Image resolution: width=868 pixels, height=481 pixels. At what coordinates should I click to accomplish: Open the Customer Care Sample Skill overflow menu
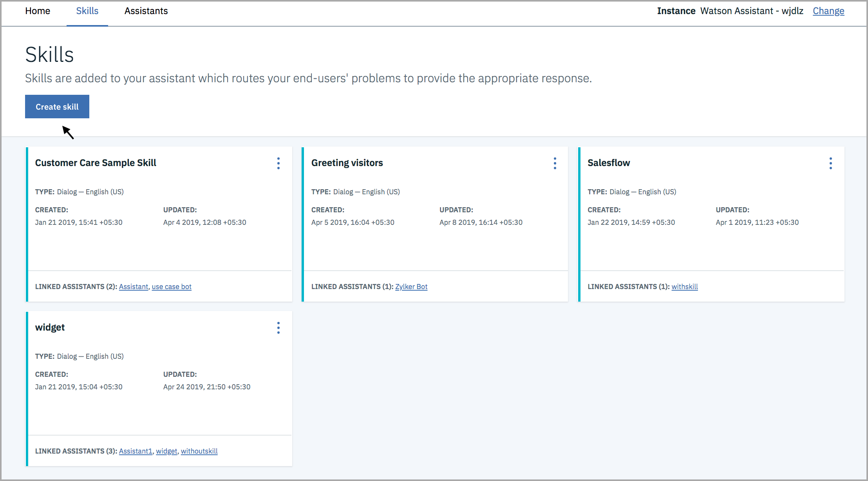(278, 163)
